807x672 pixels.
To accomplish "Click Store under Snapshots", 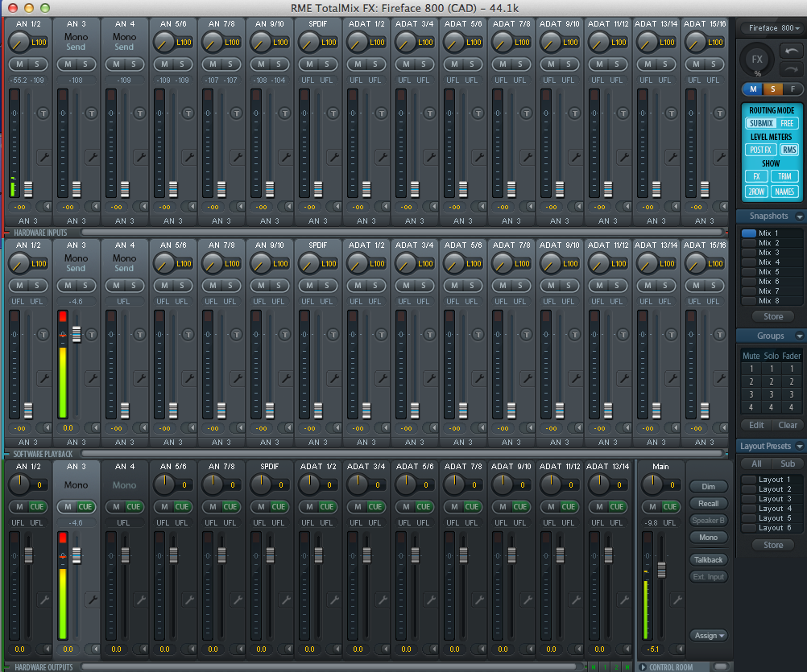I will pyautogui.click(x=772, y=316).
